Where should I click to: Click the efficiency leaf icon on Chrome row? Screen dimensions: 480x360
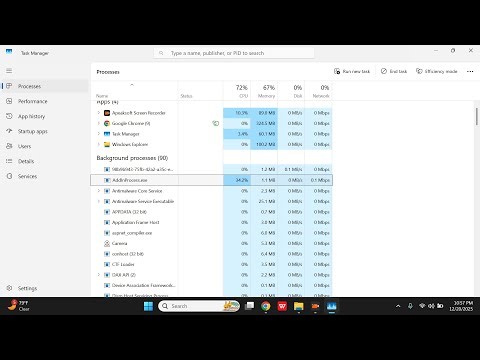tap(216, 123)
